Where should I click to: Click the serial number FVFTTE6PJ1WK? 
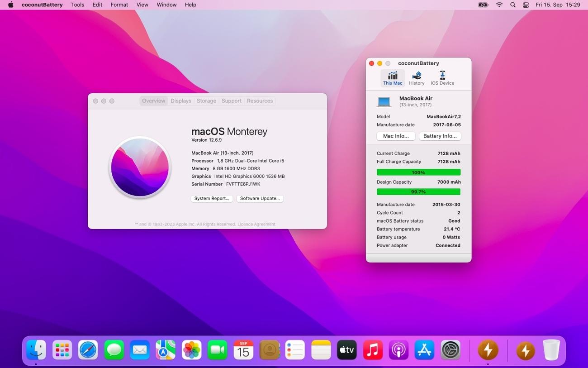243,184
